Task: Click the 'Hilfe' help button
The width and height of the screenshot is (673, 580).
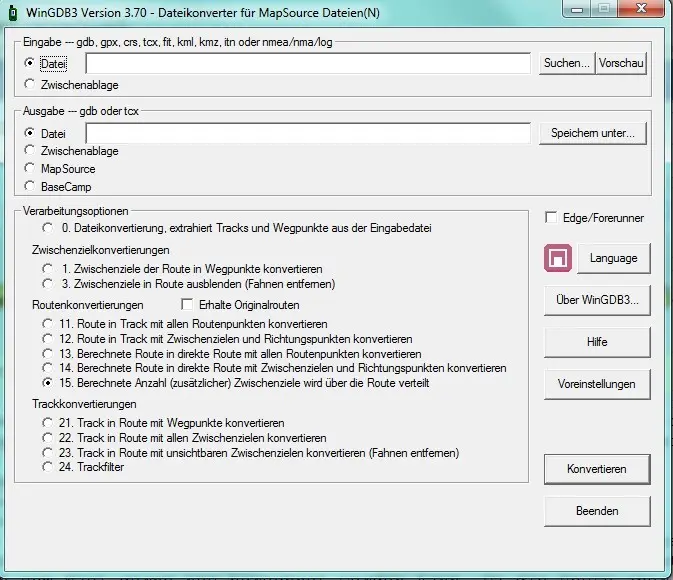Action: coord(597,342)
